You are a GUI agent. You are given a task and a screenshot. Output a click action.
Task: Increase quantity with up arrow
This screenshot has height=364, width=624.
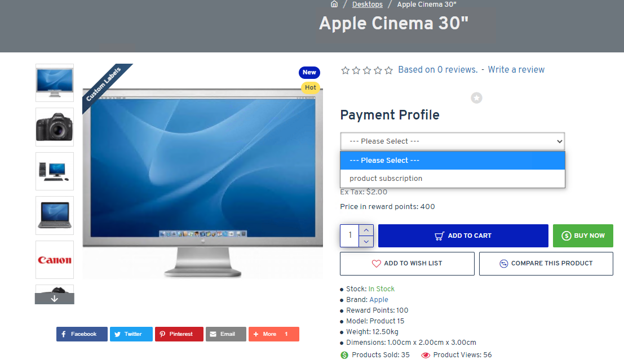[x=366, y=230]
